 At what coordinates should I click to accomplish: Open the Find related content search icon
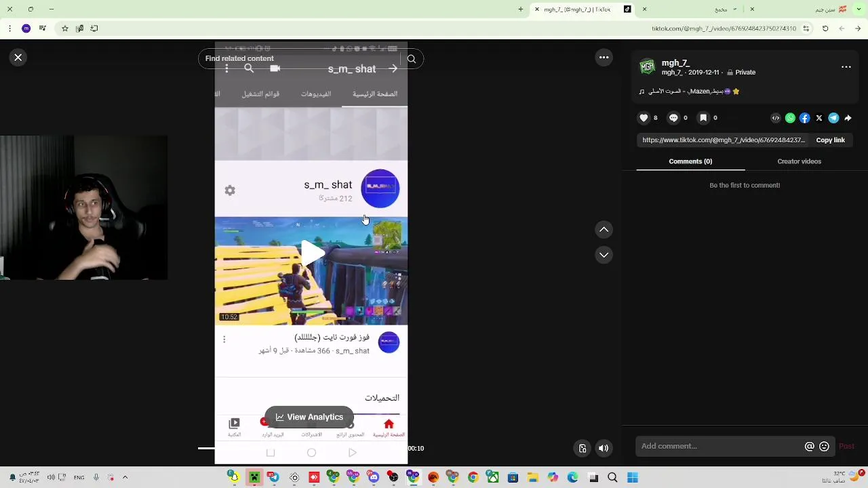(x=412, y=59)
